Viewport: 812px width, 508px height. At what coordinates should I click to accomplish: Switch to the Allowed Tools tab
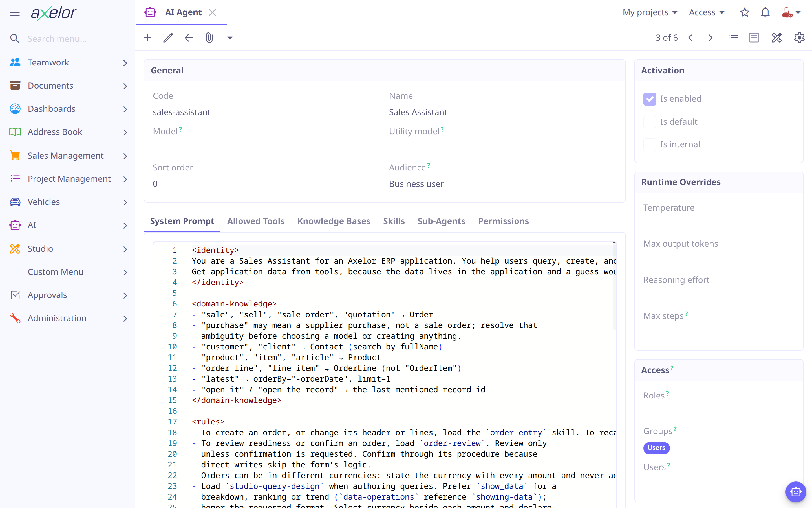tap(256, 221)
